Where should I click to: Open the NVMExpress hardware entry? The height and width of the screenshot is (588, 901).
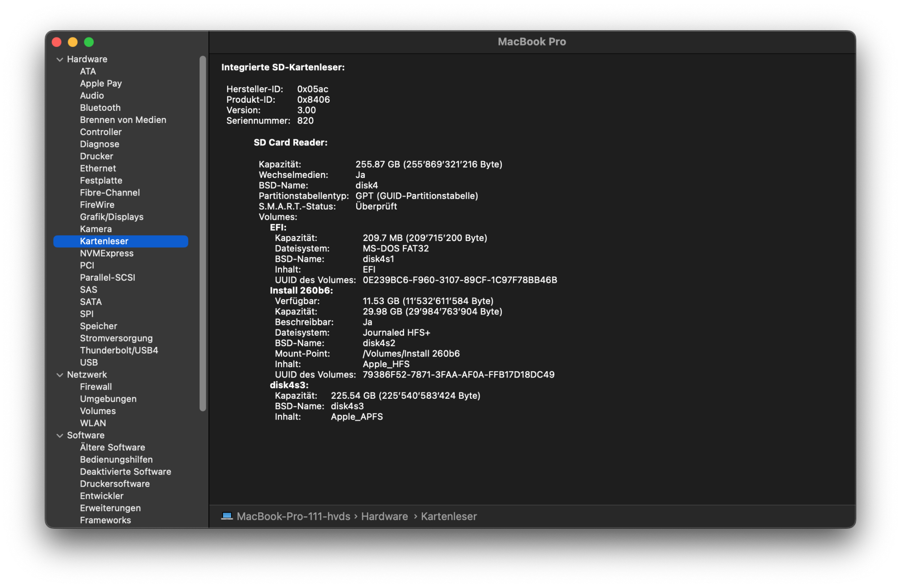click(106, 253)
